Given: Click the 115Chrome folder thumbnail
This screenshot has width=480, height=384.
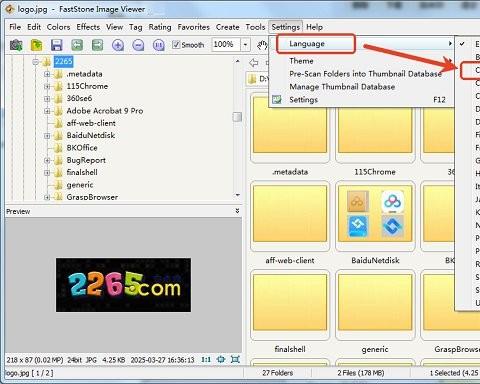Looking at the screenshot, I should [375, 129].
